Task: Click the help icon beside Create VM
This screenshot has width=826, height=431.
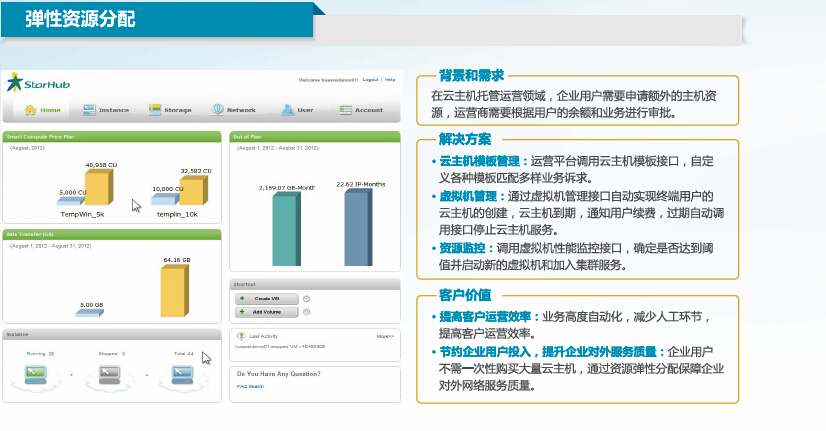Action: (x=306, y=298)
